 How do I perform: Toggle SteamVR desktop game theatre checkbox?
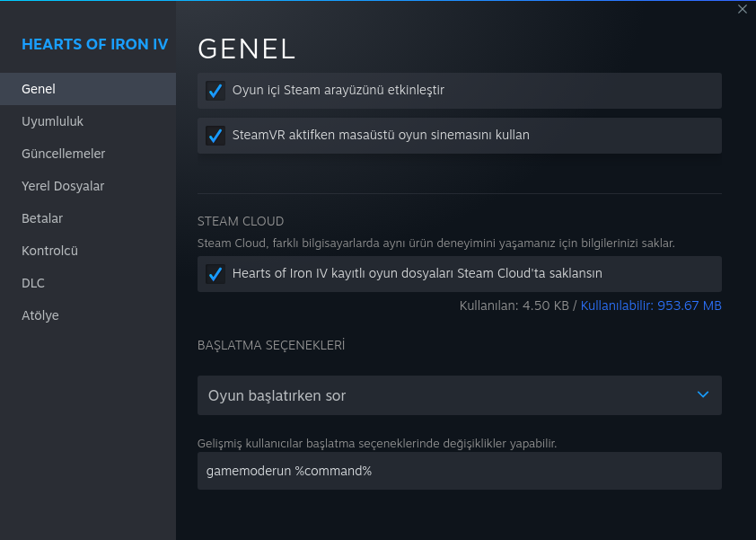[x=215, y=136]
